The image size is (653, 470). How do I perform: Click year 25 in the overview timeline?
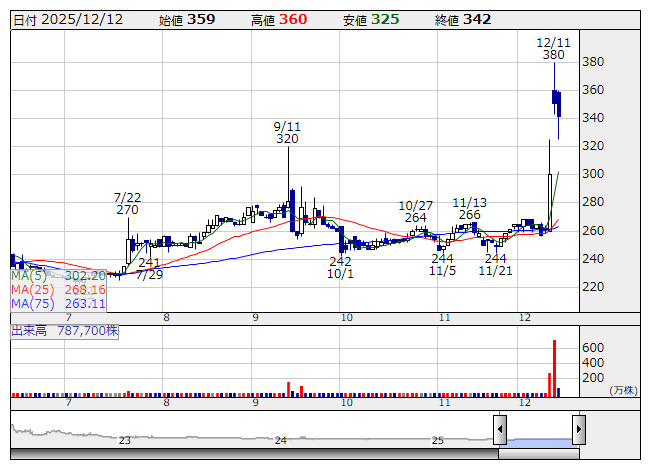(x=437, y=440)
